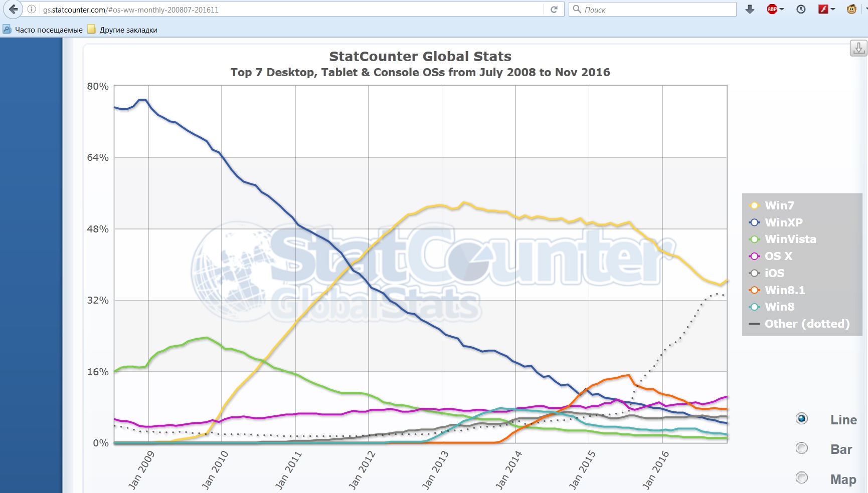The height and width of the screenshot is (493, 868).
Task: Click the Flash plugin icon
Action: 823,9
